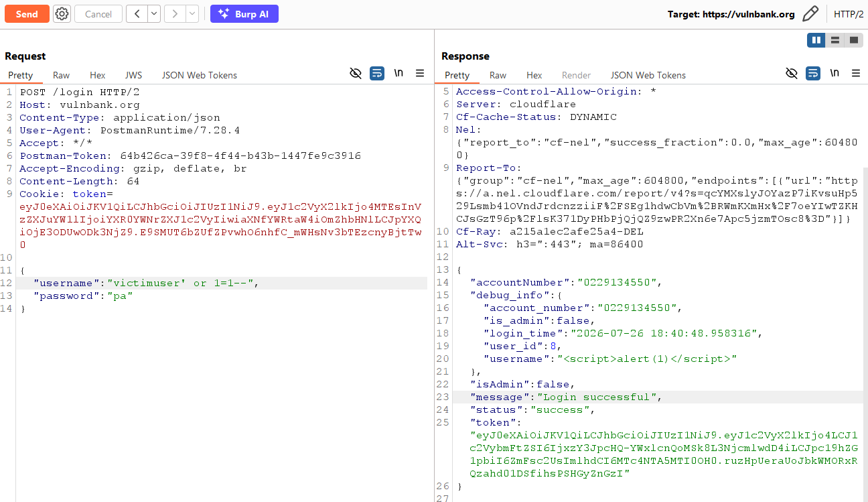The image size is (868, 502).
Task: Toggle line wrapping in Response panel
Action: click(813, 73)
